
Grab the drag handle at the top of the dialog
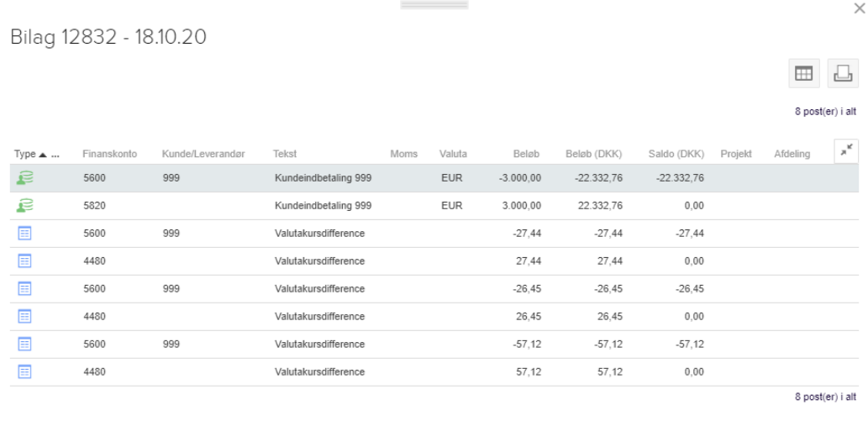[434, 5]
